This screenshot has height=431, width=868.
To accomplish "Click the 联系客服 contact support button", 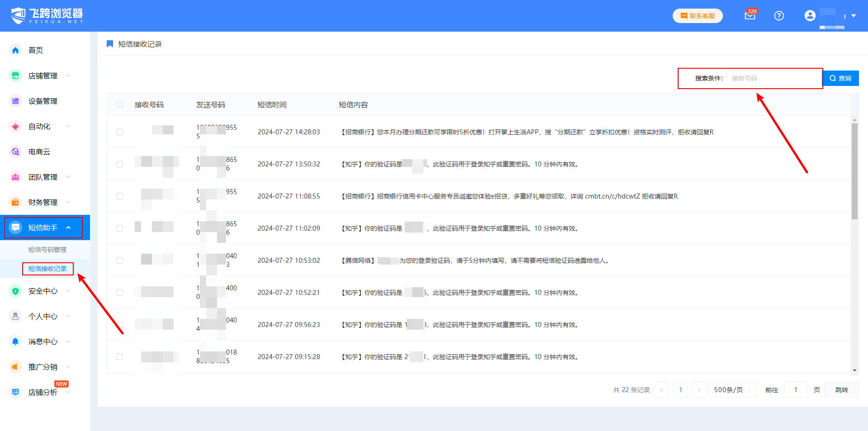I will [x=698, y=16].
